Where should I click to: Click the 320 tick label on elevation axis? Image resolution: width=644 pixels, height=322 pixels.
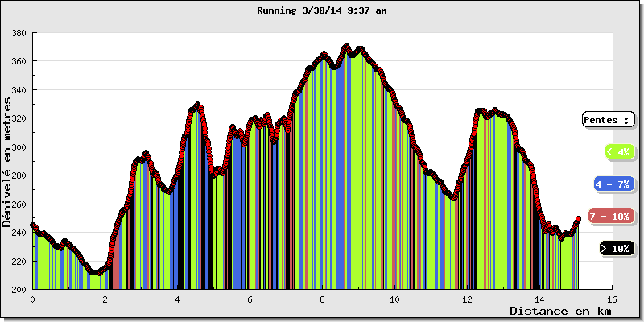(x=19, y=118)
